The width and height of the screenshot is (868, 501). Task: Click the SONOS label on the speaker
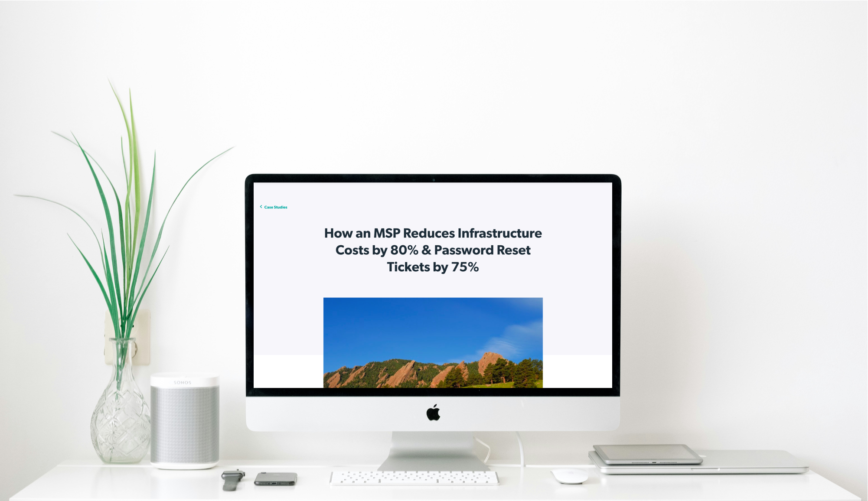pos(183,383)
